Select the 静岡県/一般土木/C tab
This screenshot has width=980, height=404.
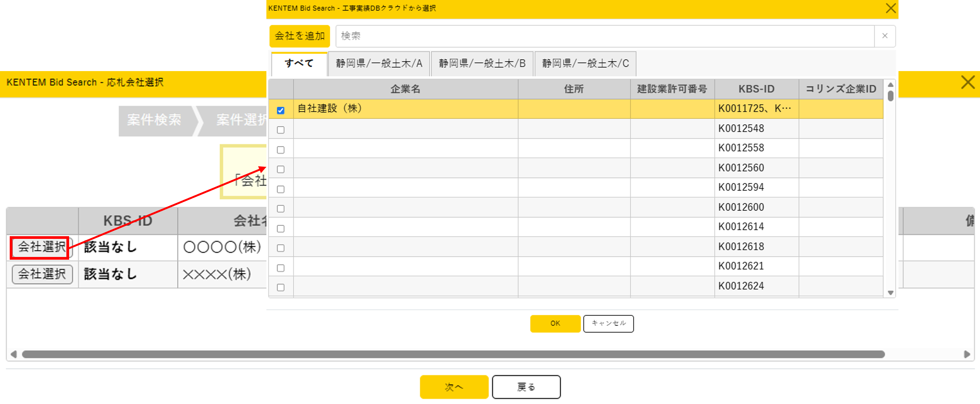[x=585, y=63]
